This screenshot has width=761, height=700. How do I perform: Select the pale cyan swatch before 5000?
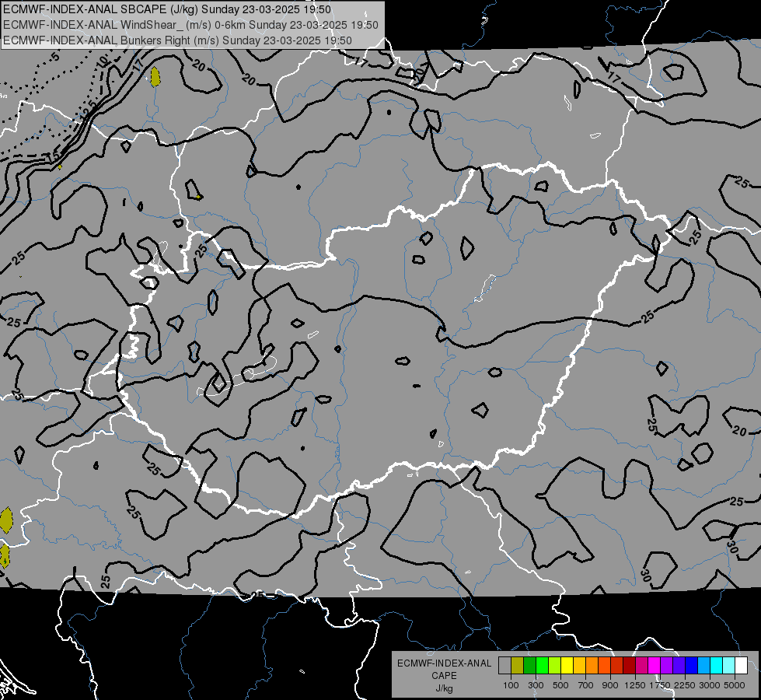point(729,666)
